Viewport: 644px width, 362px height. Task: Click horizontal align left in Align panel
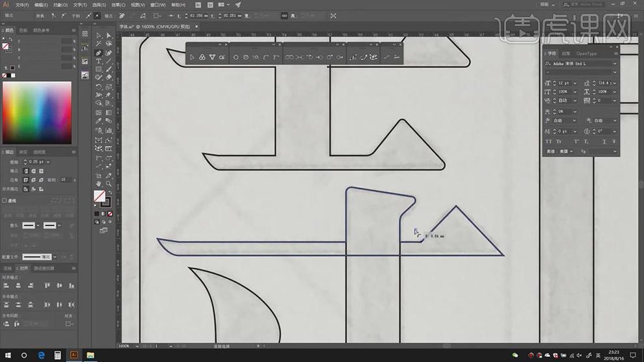click(6, 285)
